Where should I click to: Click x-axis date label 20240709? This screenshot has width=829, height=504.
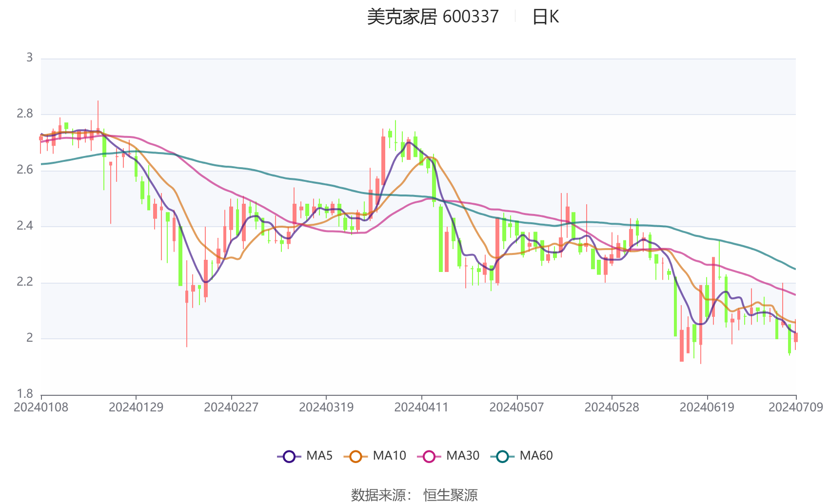pyautogui.click(x=796, y=407)
